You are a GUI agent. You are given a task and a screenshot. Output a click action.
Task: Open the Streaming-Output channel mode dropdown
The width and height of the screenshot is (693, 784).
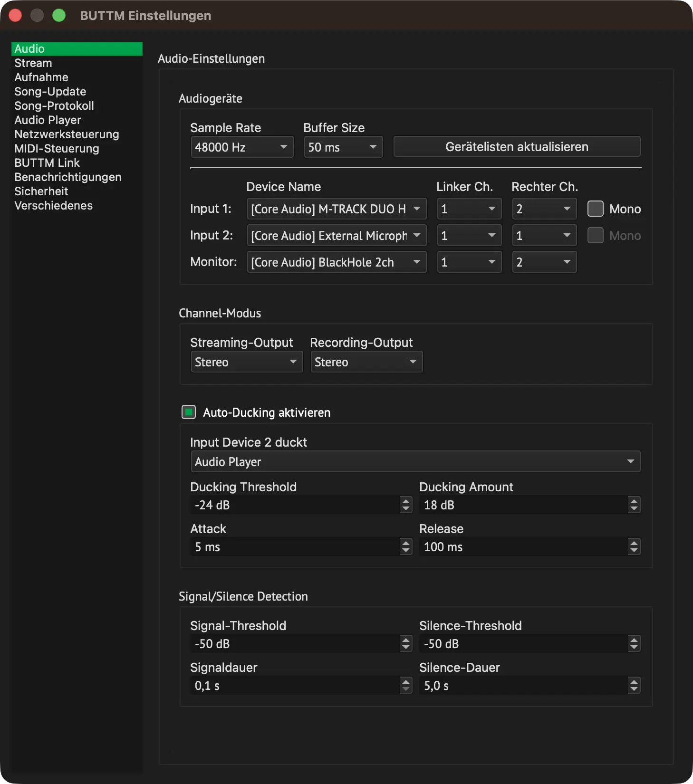point(247,362)
